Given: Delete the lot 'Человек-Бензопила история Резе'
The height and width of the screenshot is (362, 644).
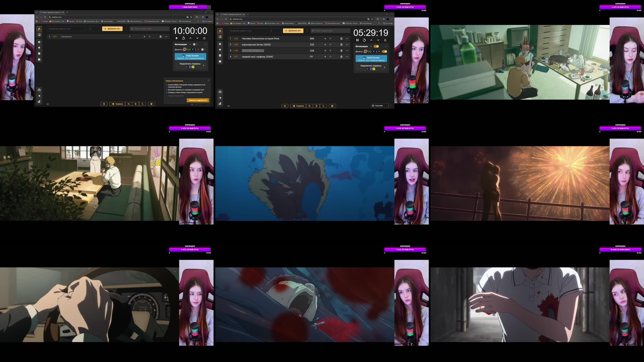Looking at the screenshot, I should [341, 39].
